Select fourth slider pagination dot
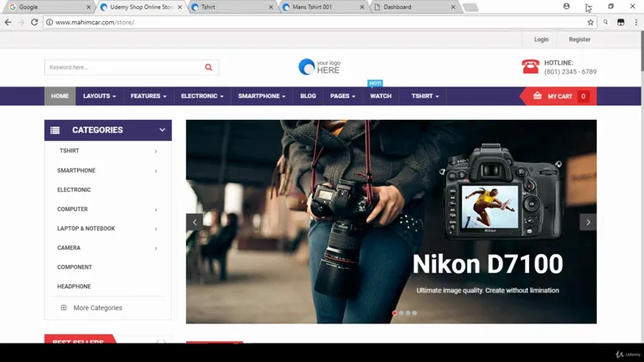 click(414, 313)
